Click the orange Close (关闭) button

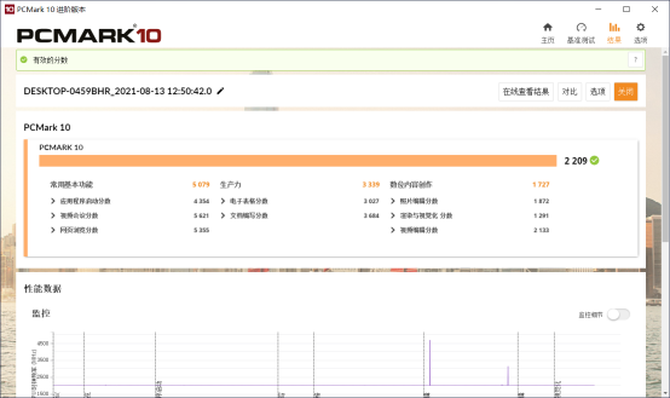tap(626, 91)
